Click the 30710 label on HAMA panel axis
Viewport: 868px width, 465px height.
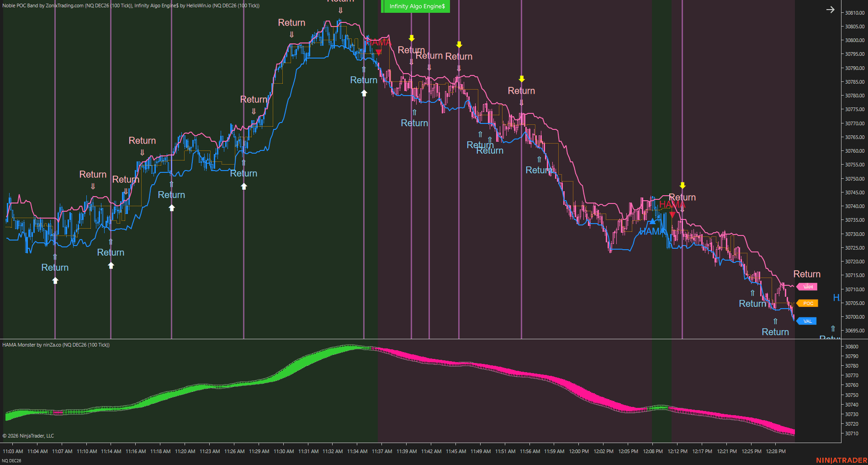click(x=852, y=433)
